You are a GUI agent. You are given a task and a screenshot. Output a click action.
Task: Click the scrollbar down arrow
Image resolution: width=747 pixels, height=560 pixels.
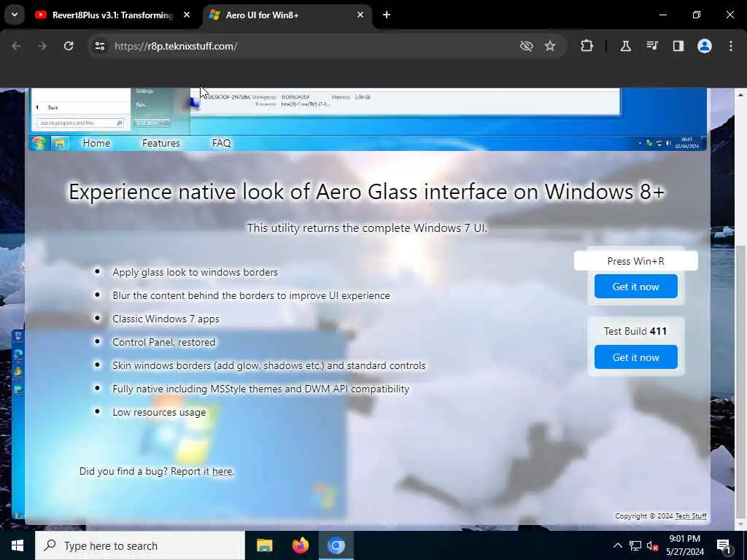[740, 524]
